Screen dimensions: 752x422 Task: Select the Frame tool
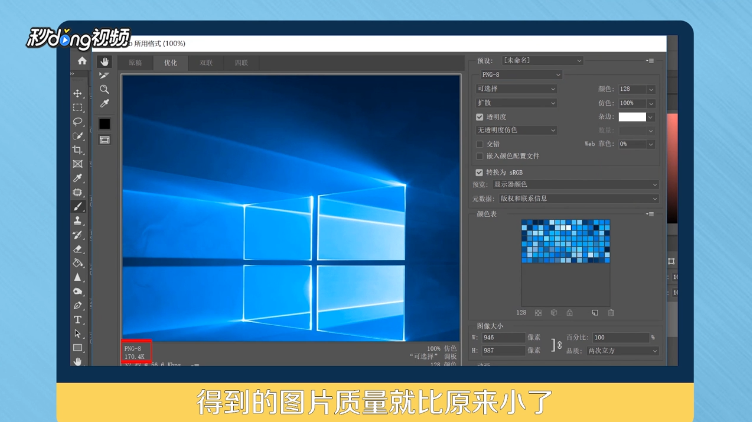tap(77, 164)
